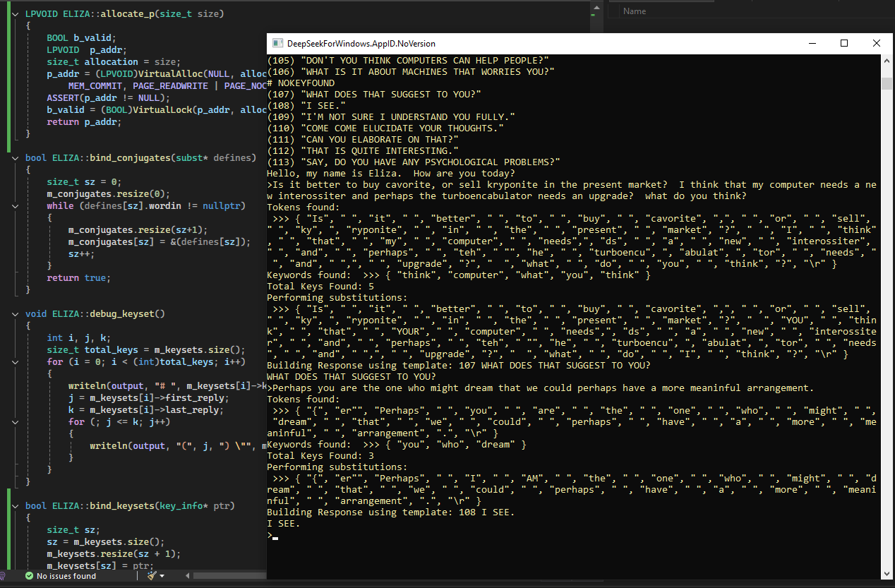Maximize the DeepSeekForWindows console window
Screen dimensions: 895x588
(x=844, y=43)
